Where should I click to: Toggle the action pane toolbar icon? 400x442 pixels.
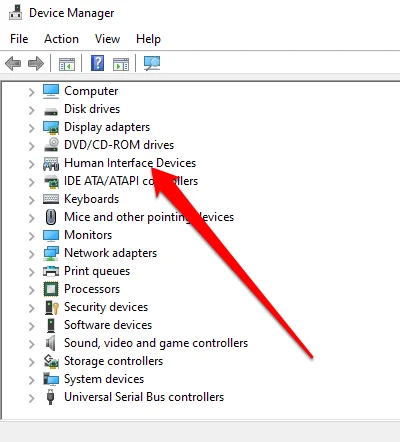click(121, 63)
